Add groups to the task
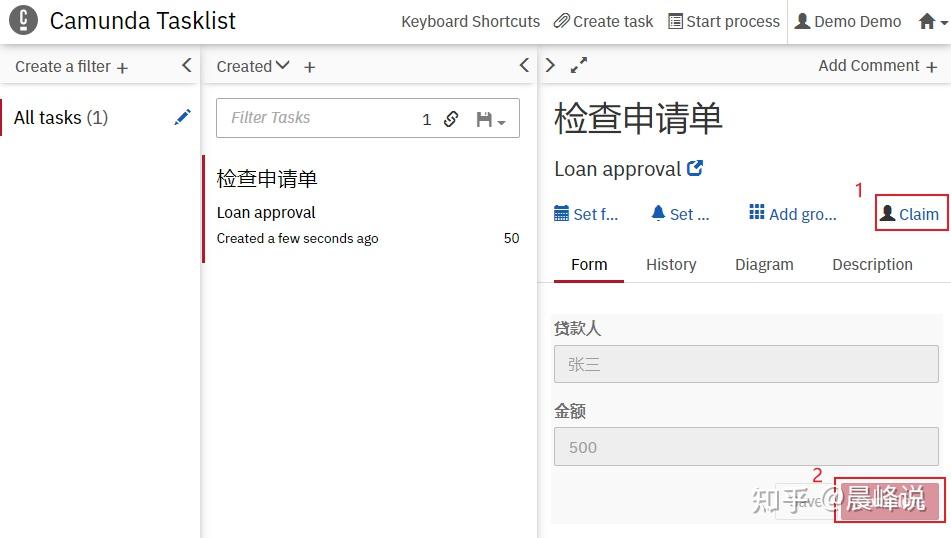 793,214
